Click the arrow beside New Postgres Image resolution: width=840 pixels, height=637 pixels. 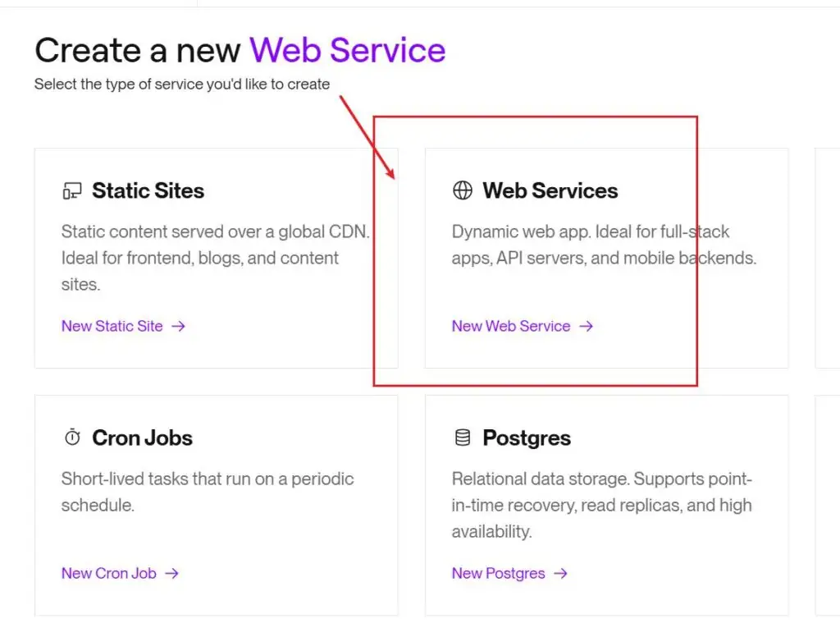(560, 574)
